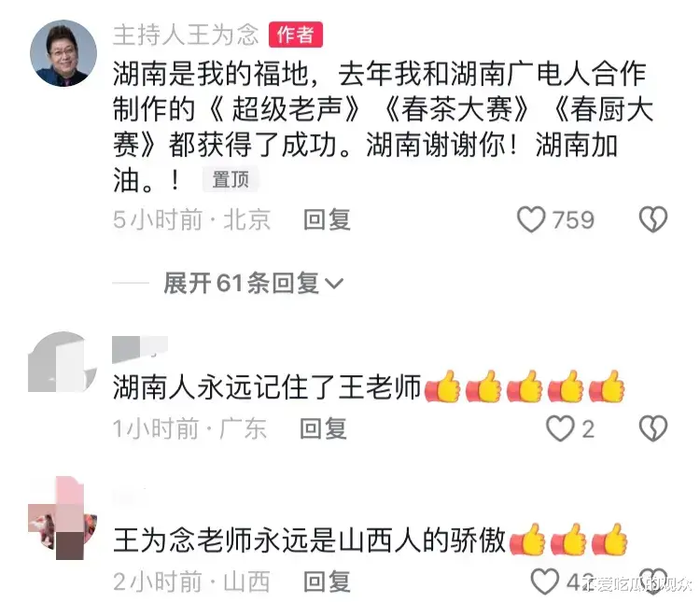The image size is (700, 602).
Task: Like the pinned comment with 759 likes
Action: [531, 219]
